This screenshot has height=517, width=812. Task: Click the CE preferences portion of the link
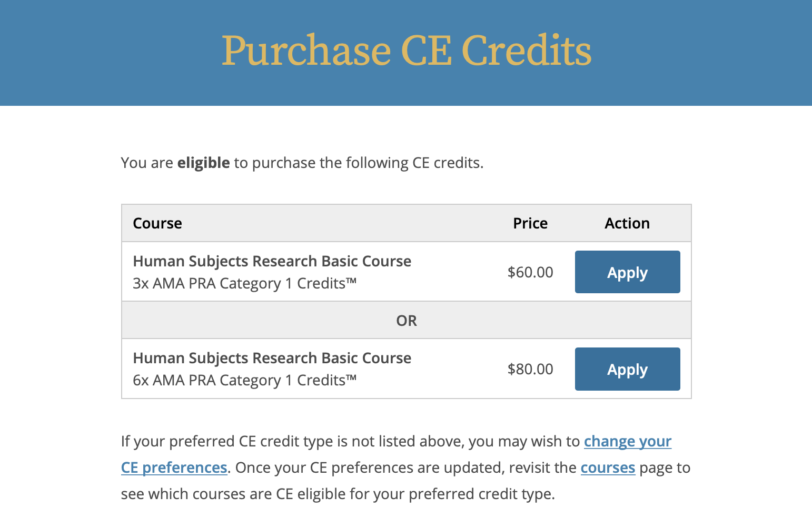(x=174, y=468)
